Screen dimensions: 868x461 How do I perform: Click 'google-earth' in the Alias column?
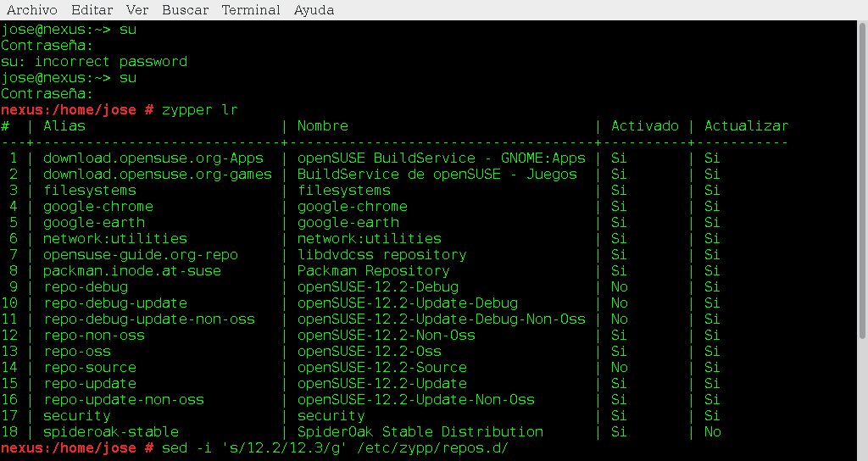point(94,223)
